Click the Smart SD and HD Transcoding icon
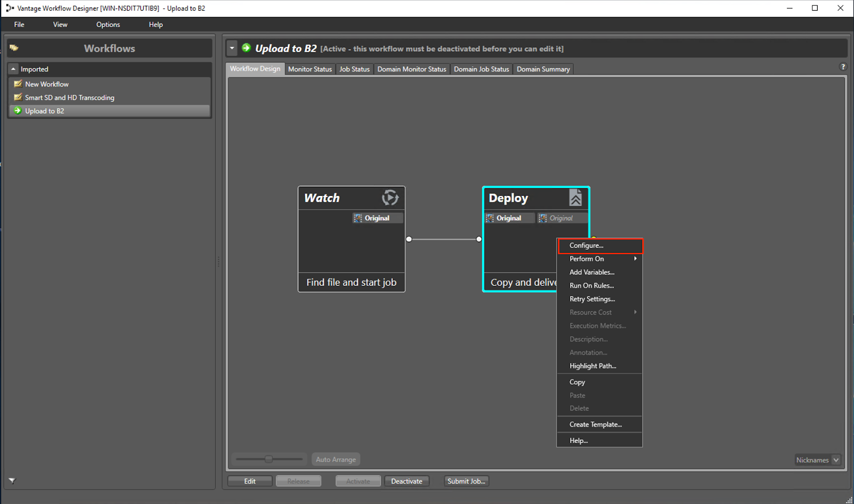 tap(18, 97)
